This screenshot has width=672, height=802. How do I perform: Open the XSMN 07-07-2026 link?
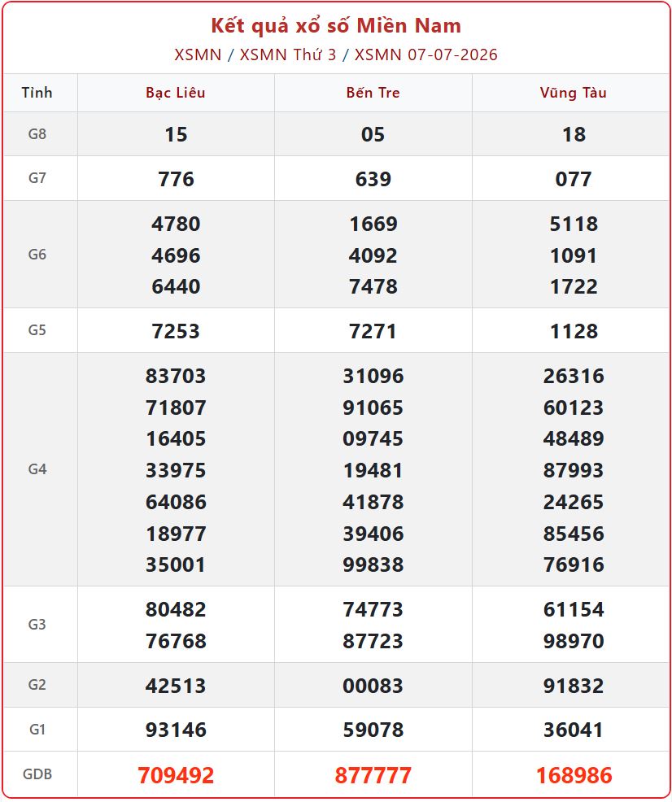tap(425, 54)
